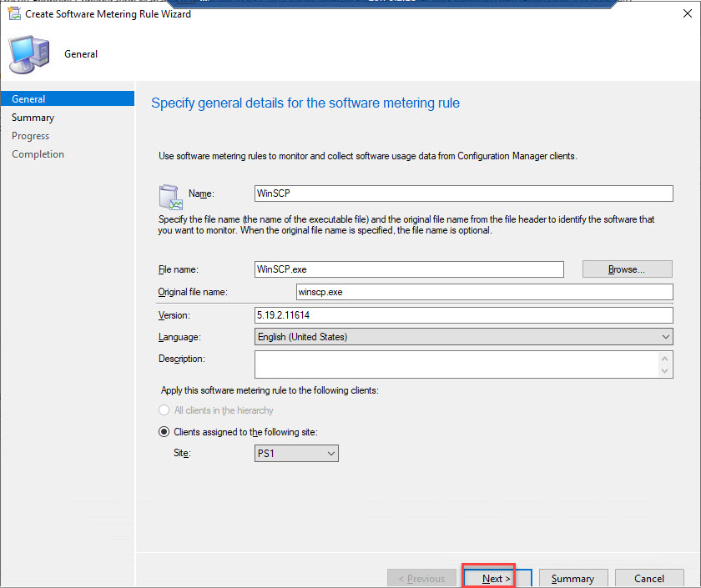
Task: Open the Summary step in the sidebar
Action: (x=33, y=118)
